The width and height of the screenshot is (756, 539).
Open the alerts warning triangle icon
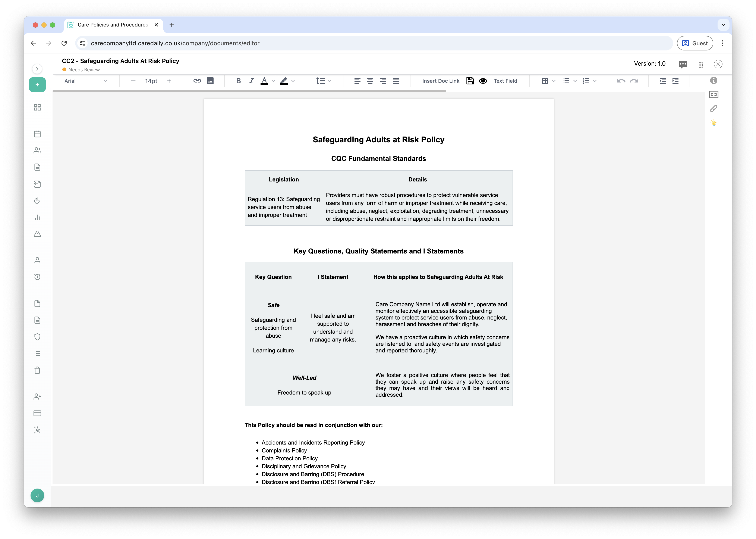point(37,234)
